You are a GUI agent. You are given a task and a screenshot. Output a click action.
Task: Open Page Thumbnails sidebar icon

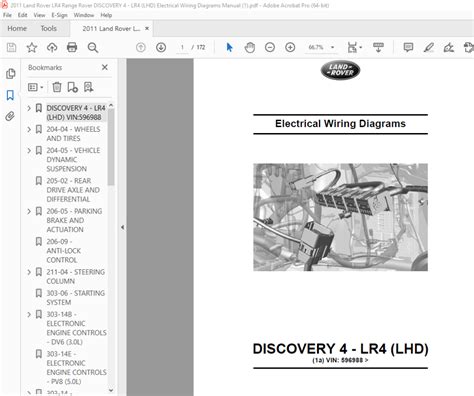coord(10,74)
